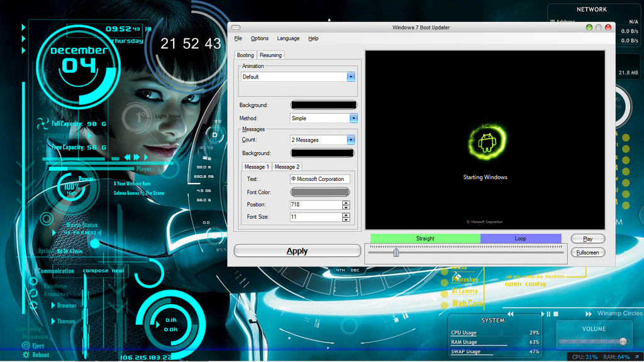The image size is (644, 362).
Task: Open the Photoshop launcher link
Action: tap(465, 280)
